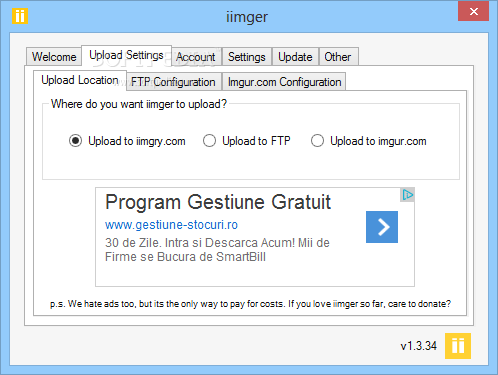Close the iimger window

click(x=473, y=11)
